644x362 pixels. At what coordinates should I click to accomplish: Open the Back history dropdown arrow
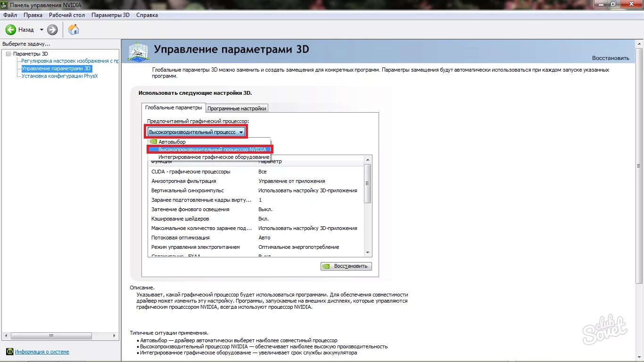click(41, 30)
